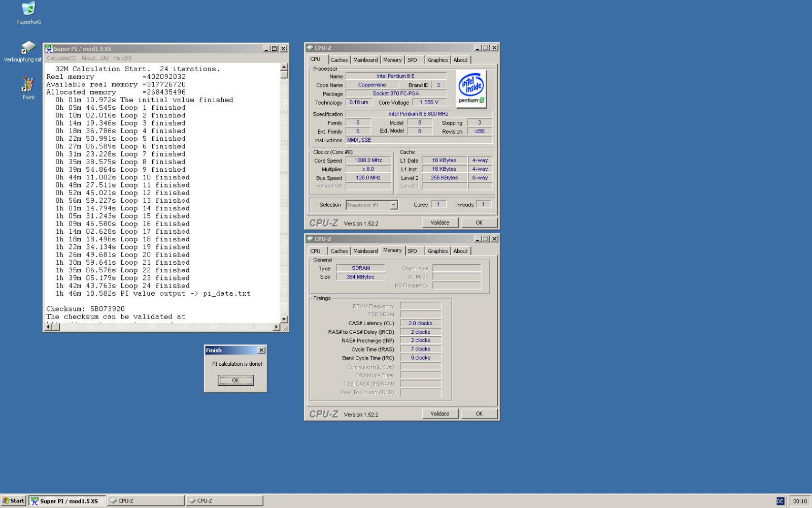
Task: Click the memory Size 384 MBytes field
Action: tap(360, 277)
